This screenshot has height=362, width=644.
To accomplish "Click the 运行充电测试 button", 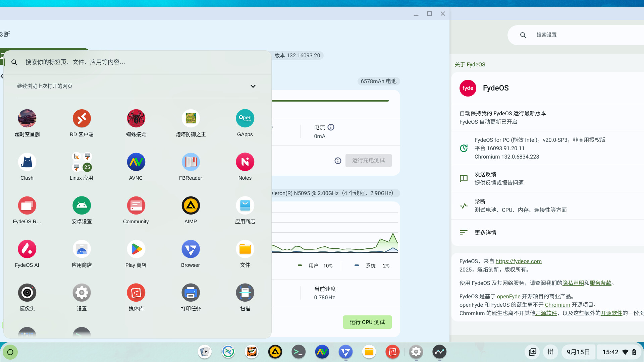I will click(x=368, y=161).
